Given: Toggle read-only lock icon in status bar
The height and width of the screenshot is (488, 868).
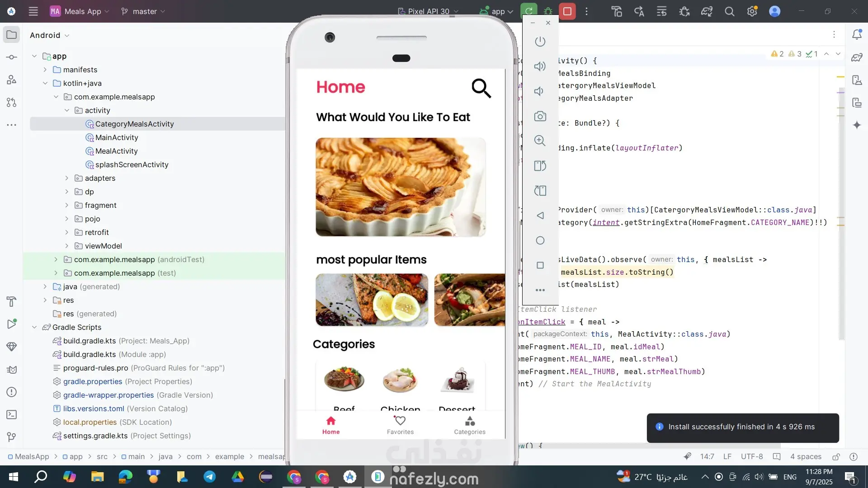Looking at the screenshot, I should [836, 457].
